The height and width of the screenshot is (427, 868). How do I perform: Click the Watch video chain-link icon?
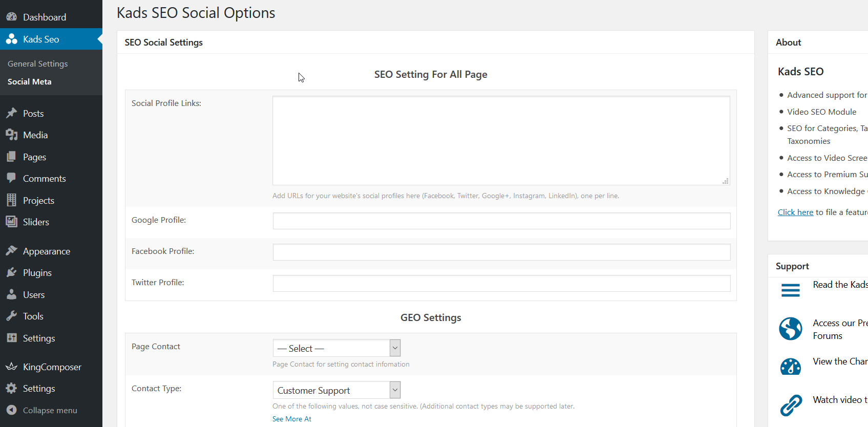pos(791,405)
